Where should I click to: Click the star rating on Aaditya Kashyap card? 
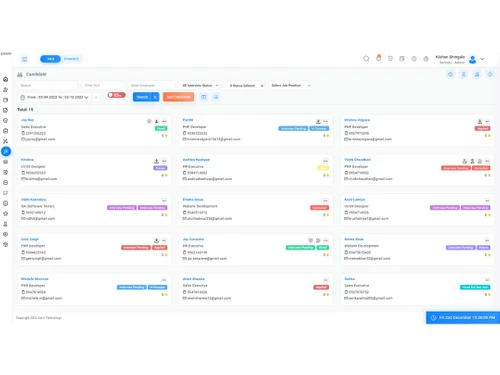(x=326, y=175)
